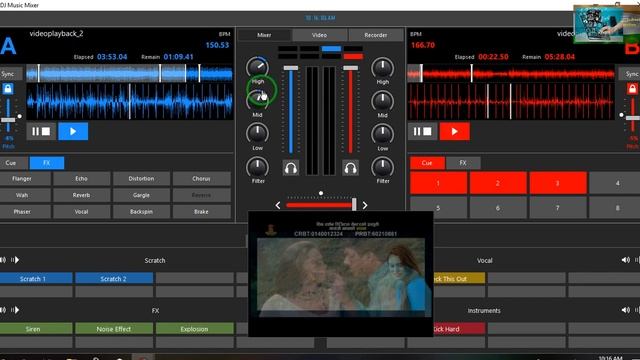The height and width of the screenshot is (360, 640).
Task: Switch to the Mixer tab
Action: (x=264, y=35)
